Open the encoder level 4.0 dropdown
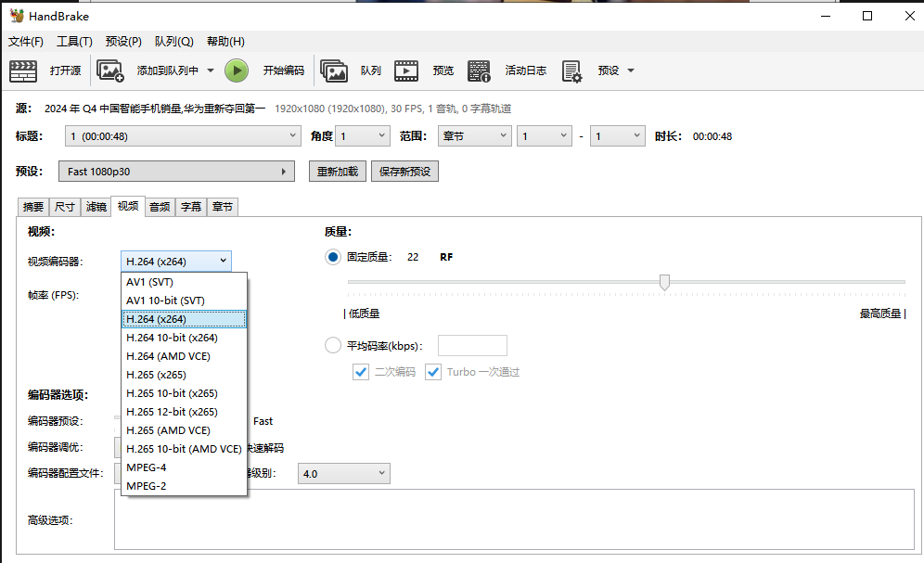 click(x=343, y=473)
